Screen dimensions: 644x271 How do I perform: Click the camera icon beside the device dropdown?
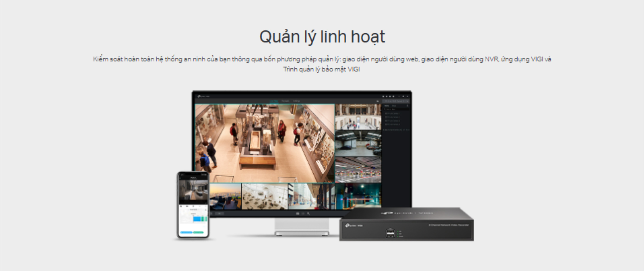pos(378,101)
